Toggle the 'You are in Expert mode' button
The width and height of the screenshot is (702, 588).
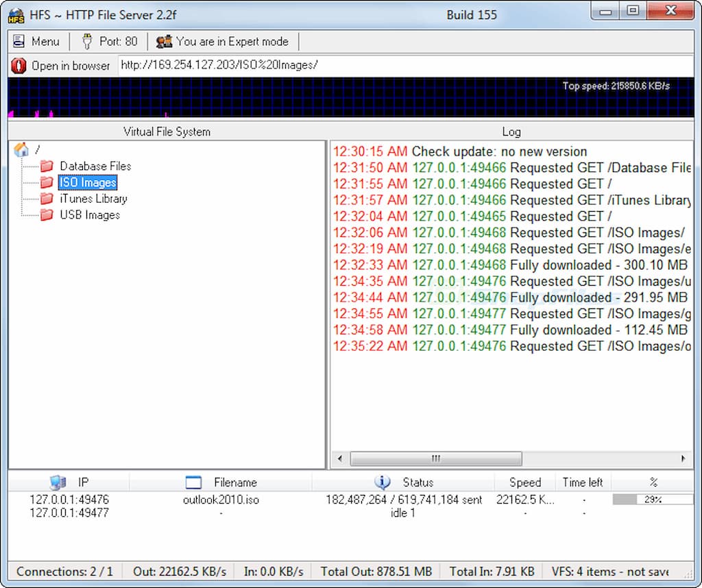(223, 41)
